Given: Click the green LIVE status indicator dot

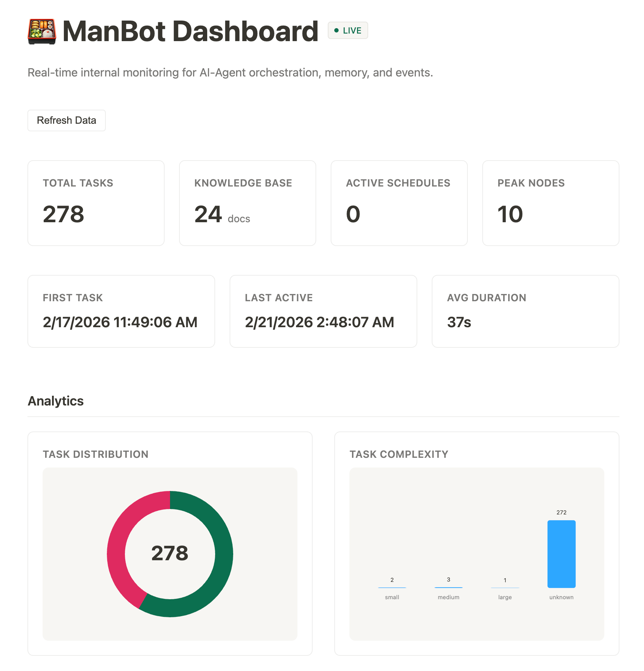Looking at the screenshot, I should [337, 30].
